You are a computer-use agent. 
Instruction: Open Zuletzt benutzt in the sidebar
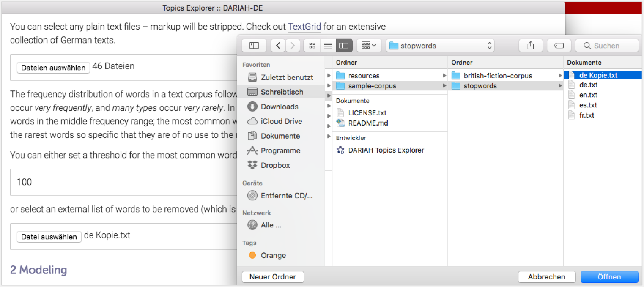point(281,77)
